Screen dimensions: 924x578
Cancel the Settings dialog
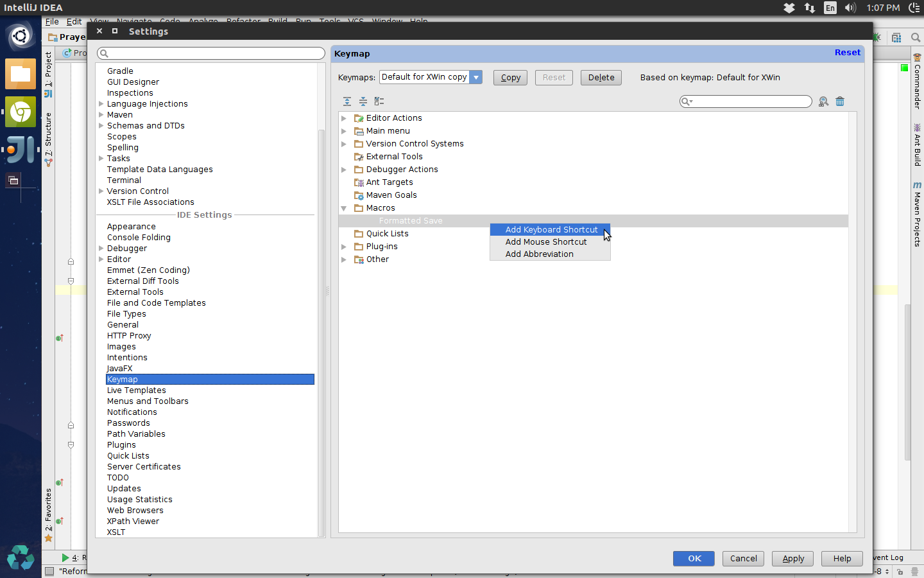coord(744,559)
